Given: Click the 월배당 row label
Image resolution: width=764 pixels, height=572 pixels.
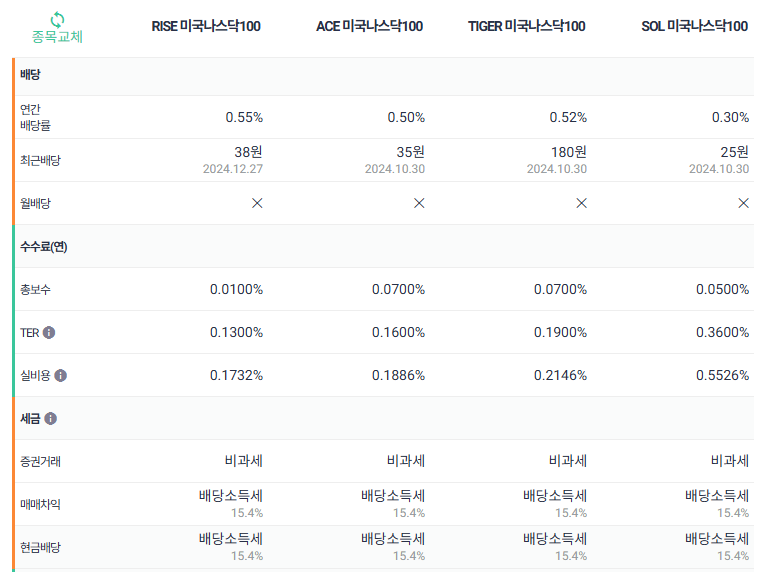Looking at the screenshot, I should point(35,203).
